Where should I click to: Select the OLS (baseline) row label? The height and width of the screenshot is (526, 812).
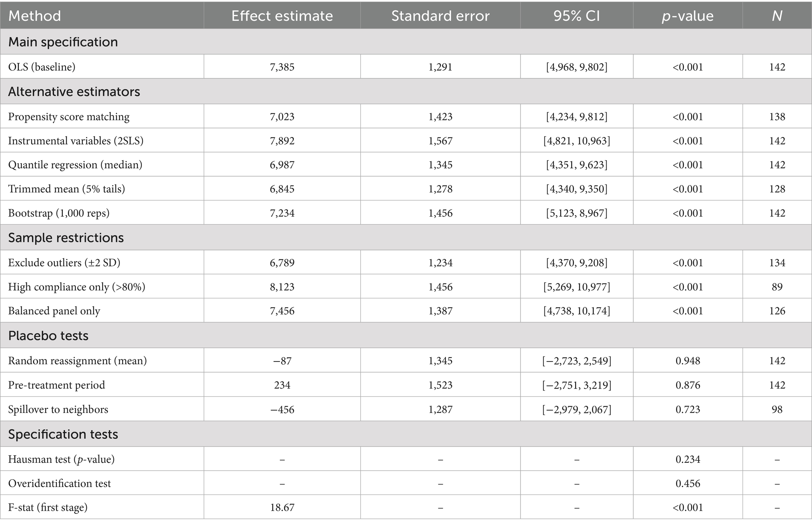tap(42, 67)
